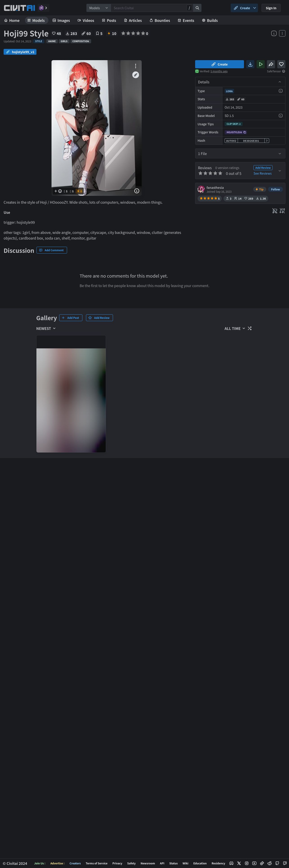Download the model using download icon
289x868 pixels.
coord(250,64)
